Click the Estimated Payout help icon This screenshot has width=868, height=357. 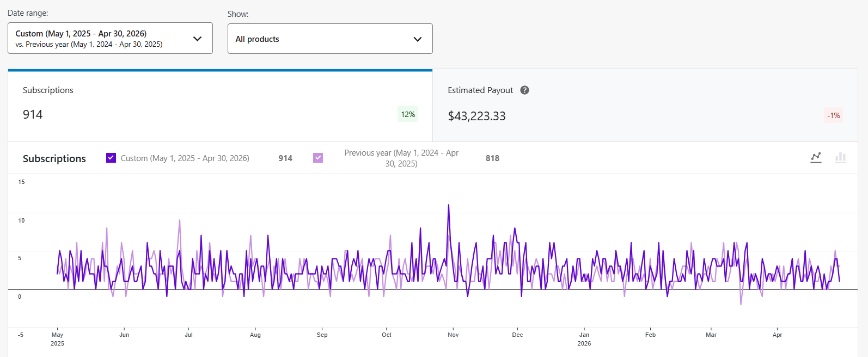(524, 90)
